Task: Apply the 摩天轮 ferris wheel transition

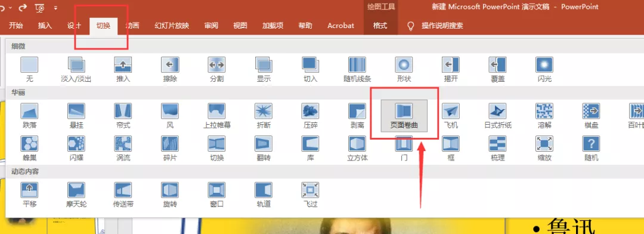Action: pyautogui.click(x=76, y=195)
